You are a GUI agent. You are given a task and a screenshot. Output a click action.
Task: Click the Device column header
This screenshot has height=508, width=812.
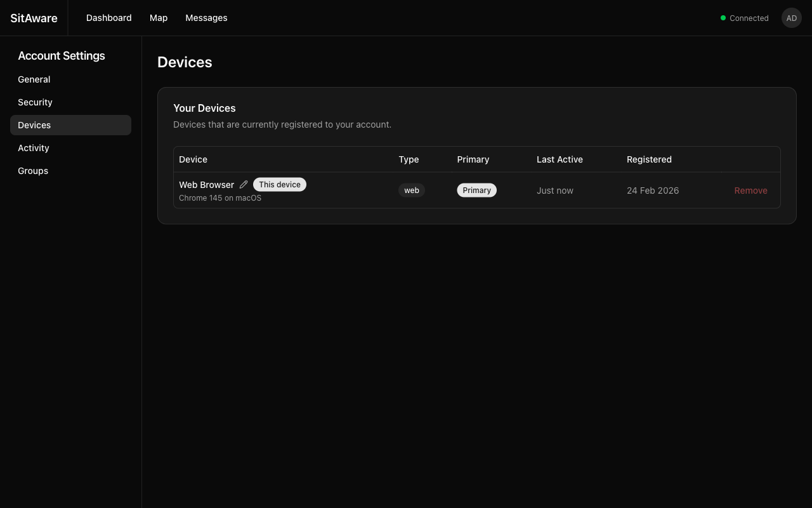[193, 159]
